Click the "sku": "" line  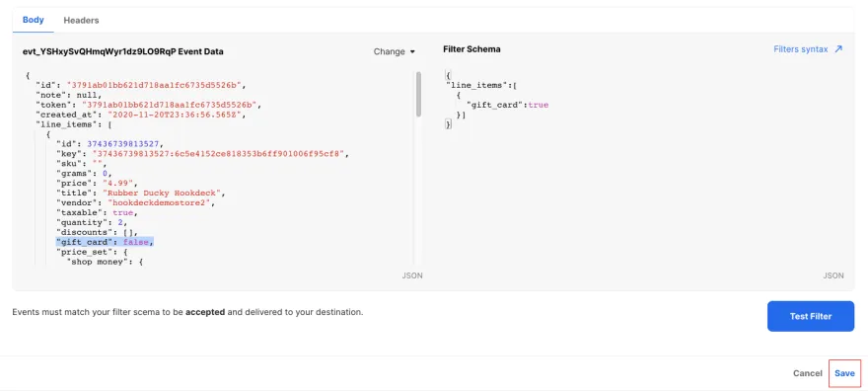[x=81, y=164]
